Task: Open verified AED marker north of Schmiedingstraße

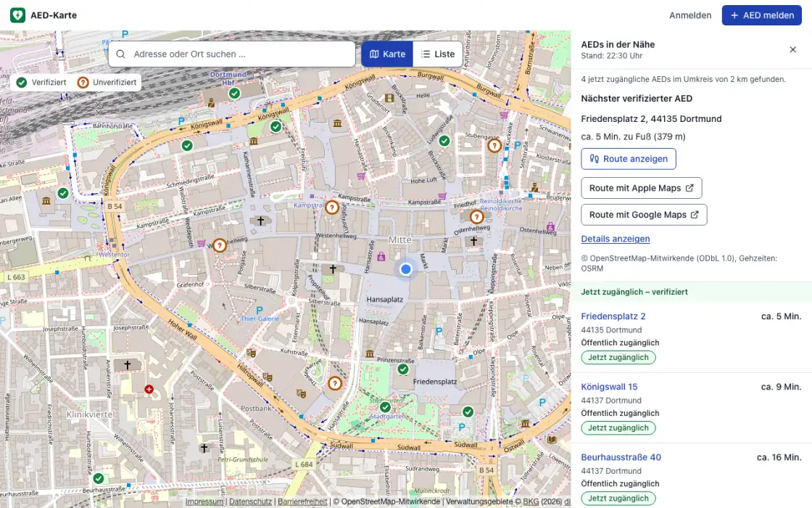Action: click(187, 146)
